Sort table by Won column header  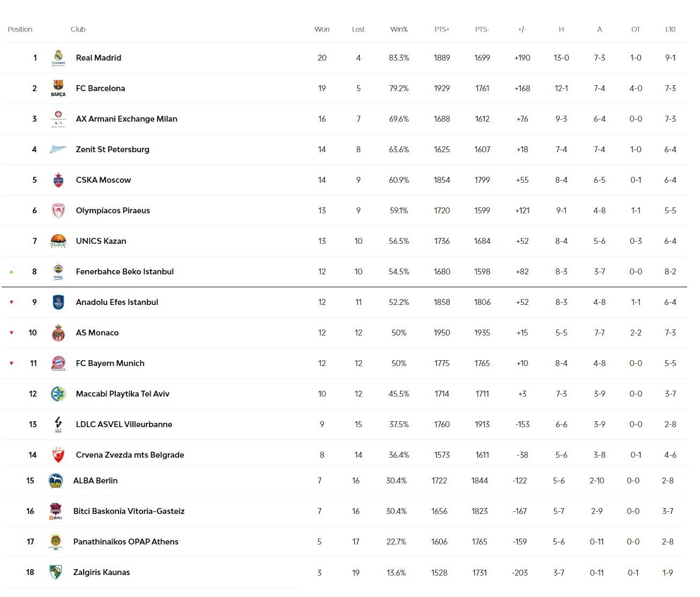coord(322,29)
